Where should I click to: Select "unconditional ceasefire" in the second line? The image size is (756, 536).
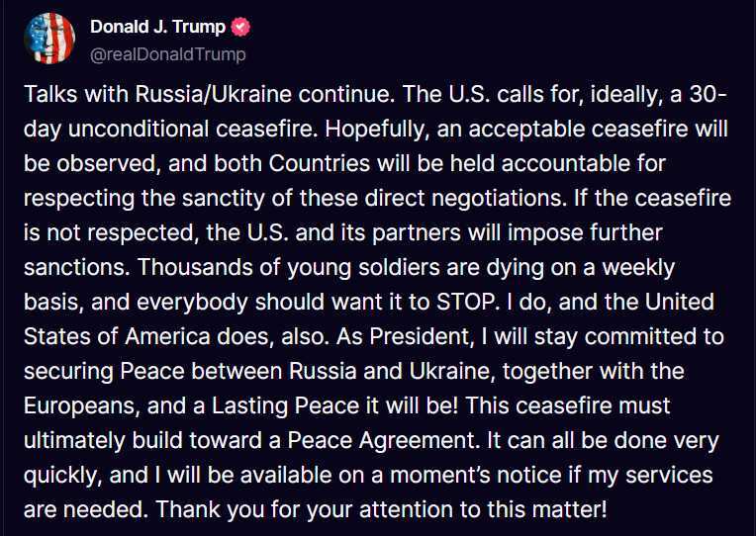[190, 129]
